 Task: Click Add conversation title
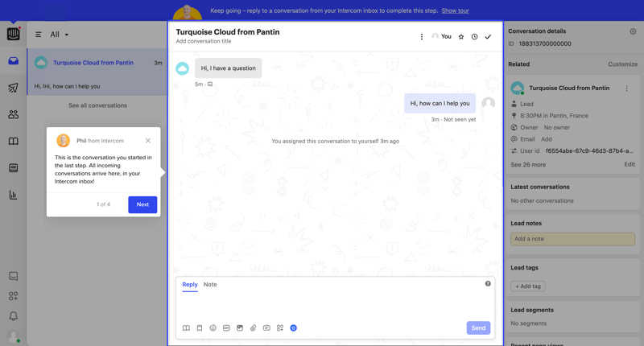(204, 41)
